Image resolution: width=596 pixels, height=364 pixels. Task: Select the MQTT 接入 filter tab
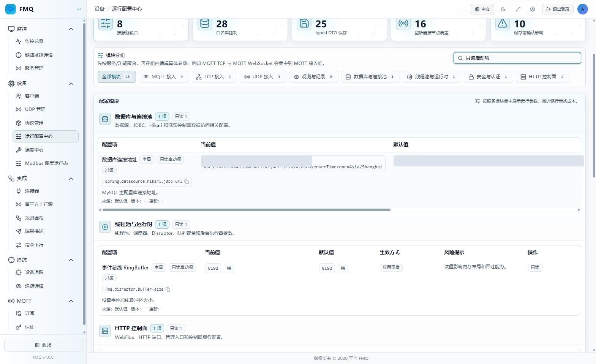(x=164, y=77)
